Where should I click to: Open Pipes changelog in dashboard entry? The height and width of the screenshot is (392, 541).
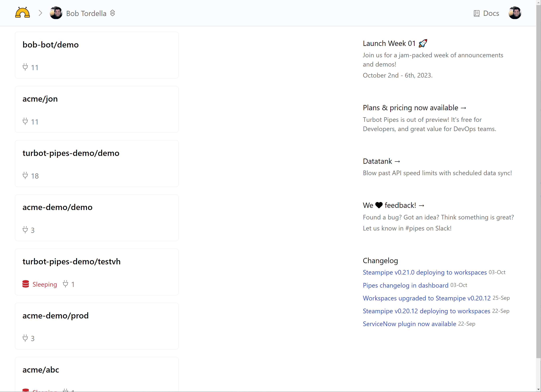[x=406, y=285]
